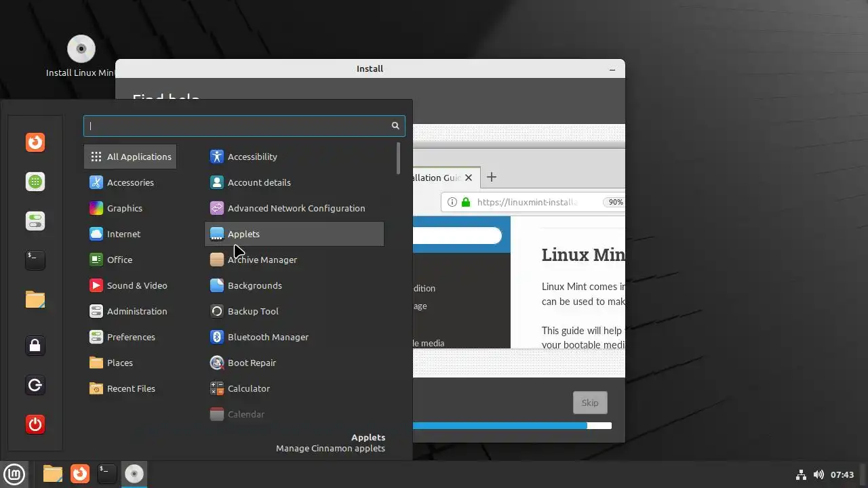The width and height of the screenshot is (868, 488).
Task: Click the Lock Screen icon in sidebar
Action: 35,346
